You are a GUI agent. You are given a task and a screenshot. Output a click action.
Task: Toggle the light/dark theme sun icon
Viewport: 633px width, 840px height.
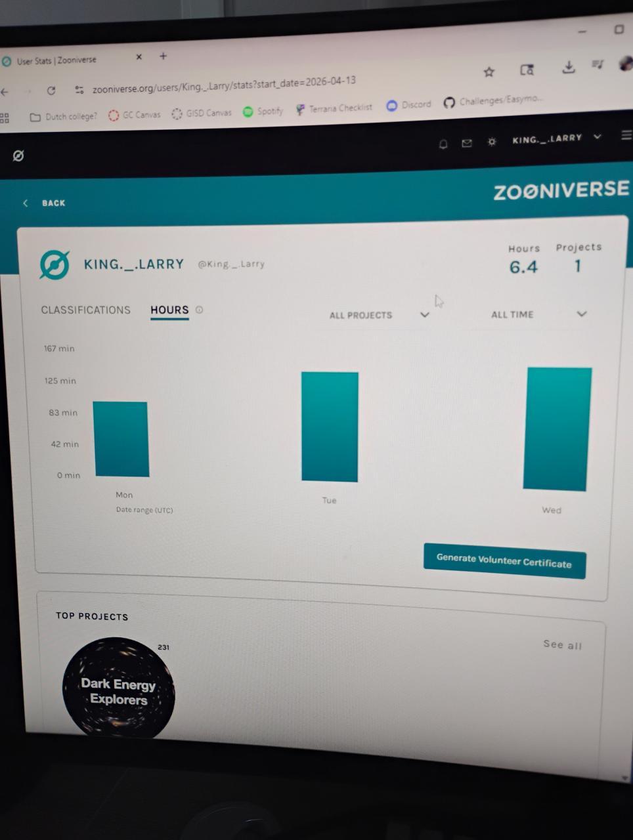pos(492,142)
